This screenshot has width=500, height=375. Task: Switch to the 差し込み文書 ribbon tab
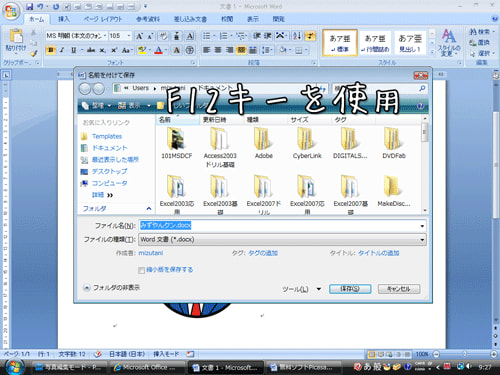(190, 19)
